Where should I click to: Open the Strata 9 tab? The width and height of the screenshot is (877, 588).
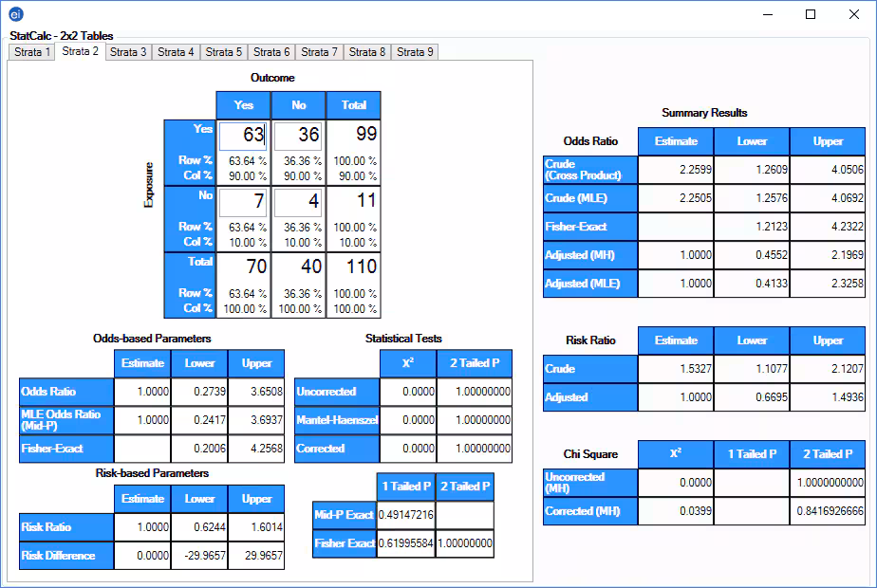(x=415, y=52)
